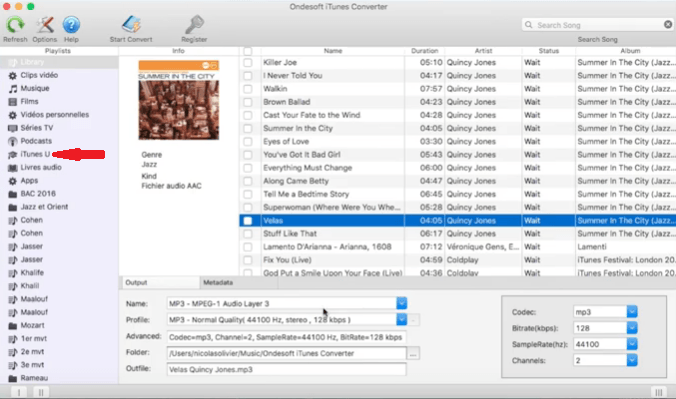676x399 pixels.
Task: Open the Channels dropdown
Action: (632, 360)
